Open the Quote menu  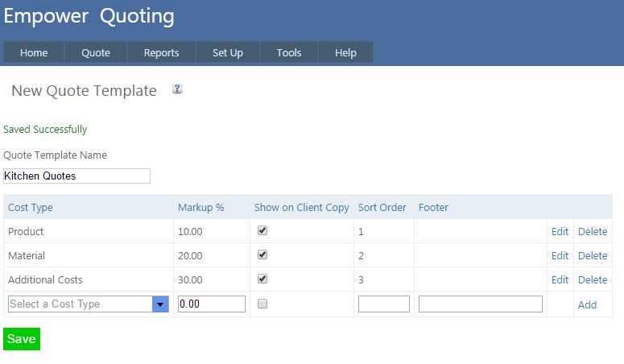pyautogui.click(x=96, y=53)
